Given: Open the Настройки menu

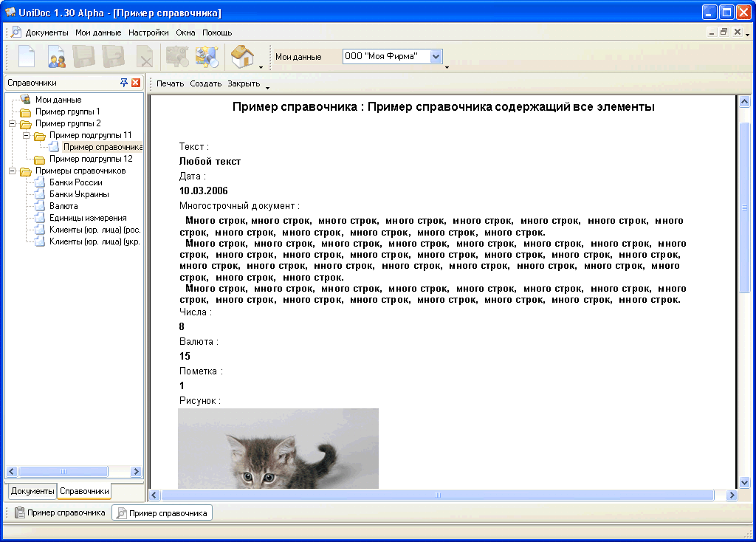Looking at the screenshot, I should point(148,32).
